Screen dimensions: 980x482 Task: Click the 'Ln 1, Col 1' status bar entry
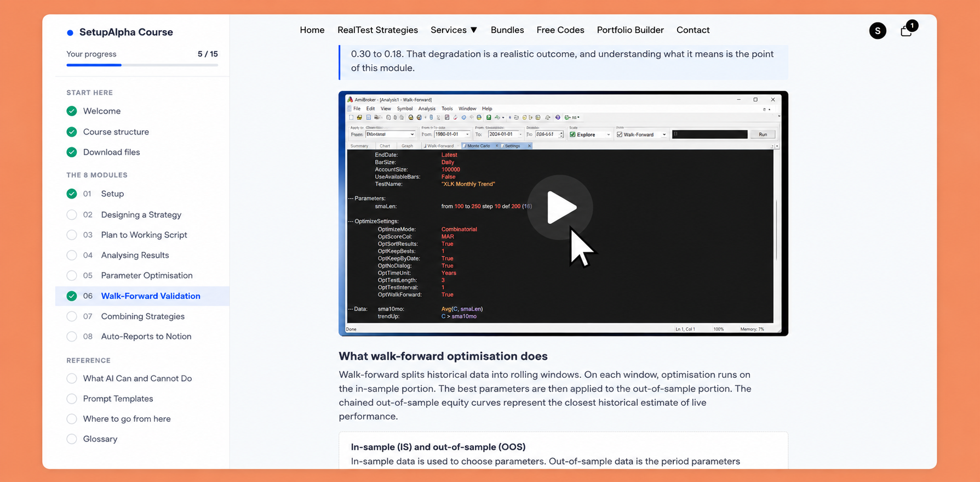(685, 329)
